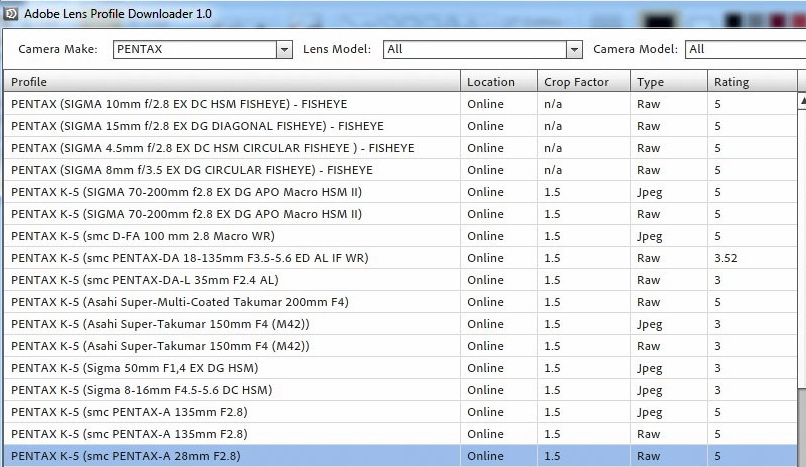Click Online location for SIGMA 10mm FISHEYE row

tap(485, 104)
